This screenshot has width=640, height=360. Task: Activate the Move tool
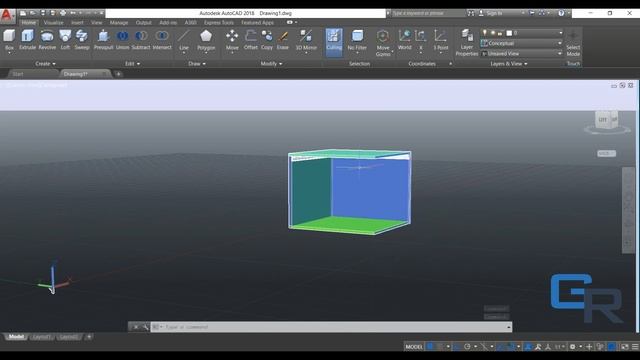(232, 40)
